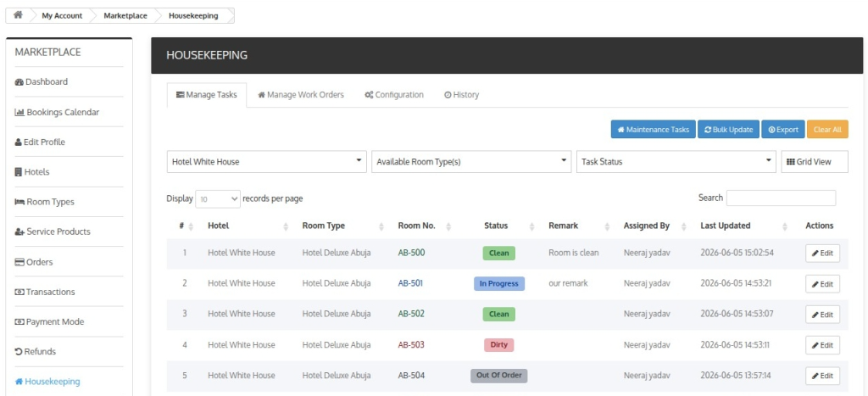Go to Service Products in the sidebar
Image resolution: width=868 pixels, height=396 pixels.
coord(52,231)
